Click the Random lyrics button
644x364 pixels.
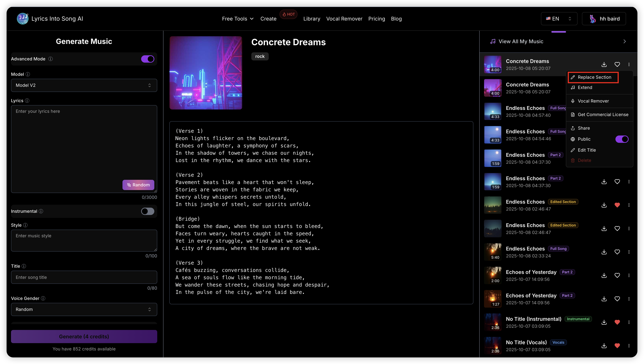pos(138,185)
